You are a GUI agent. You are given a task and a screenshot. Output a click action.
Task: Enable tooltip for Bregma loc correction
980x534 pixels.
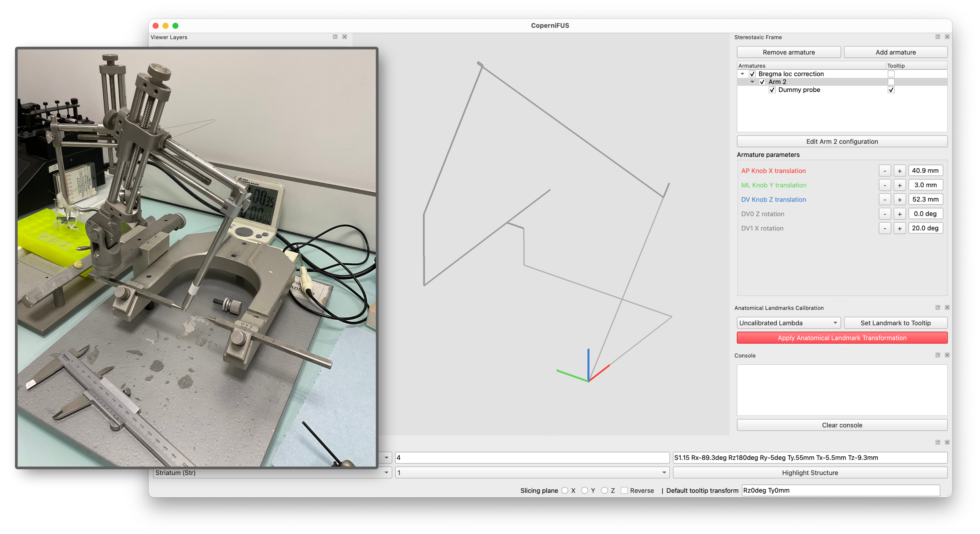pyautogui.click(x=891, y=74)
